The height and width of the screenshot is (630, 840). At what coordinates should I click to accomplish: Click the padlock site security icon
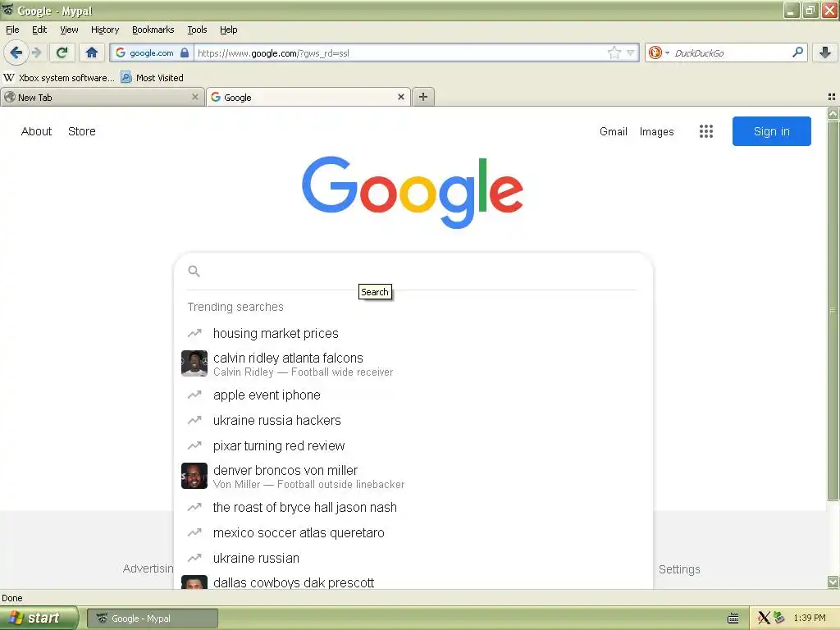[185, 52]
